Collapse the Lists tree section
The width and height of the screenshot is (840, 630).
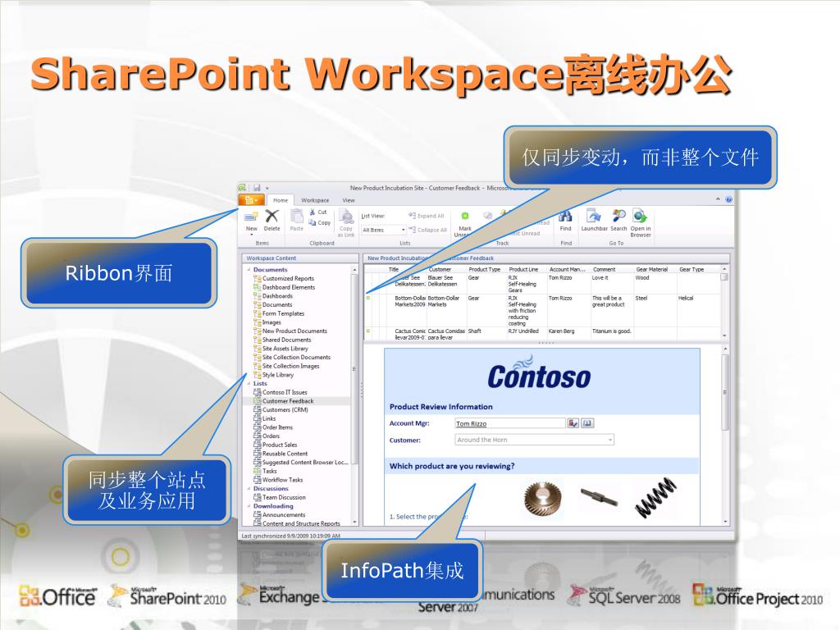click(249, 384)
